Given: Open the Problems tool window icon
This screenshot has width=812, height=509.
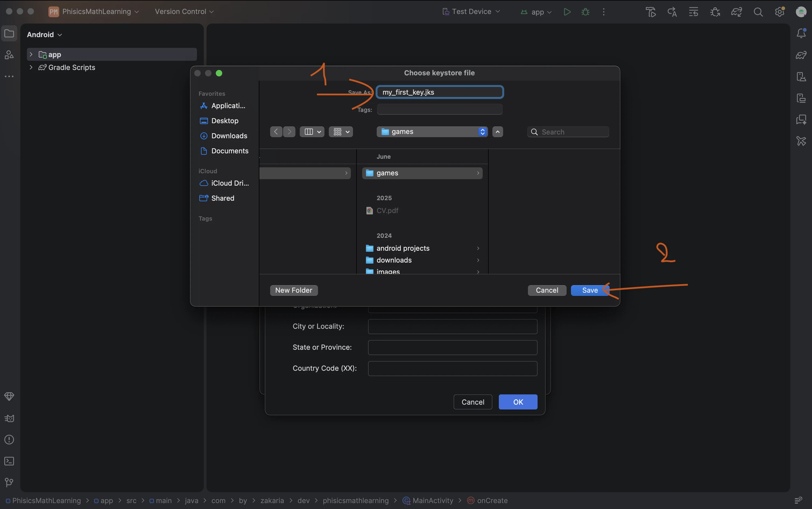Looking at the screenshot, I should [9, 439].
